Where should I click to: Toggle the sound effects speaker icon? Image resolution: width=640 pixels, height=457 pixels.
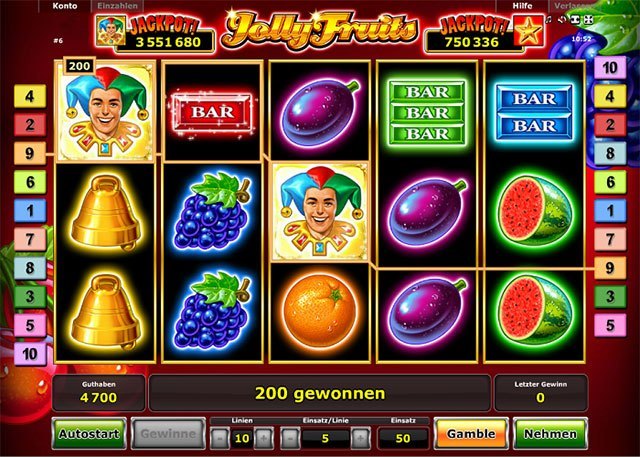562,20
